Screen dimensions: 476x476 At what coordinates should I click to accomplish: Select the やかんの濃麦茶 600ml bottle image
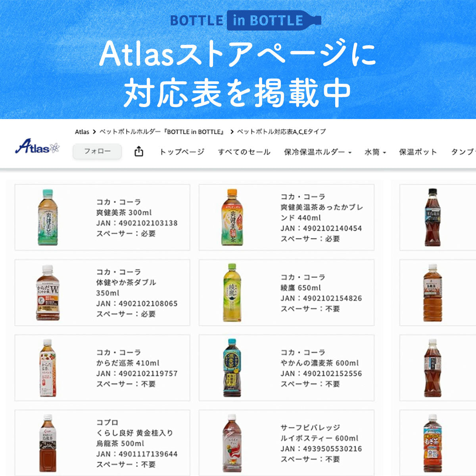tap(232, 368)
